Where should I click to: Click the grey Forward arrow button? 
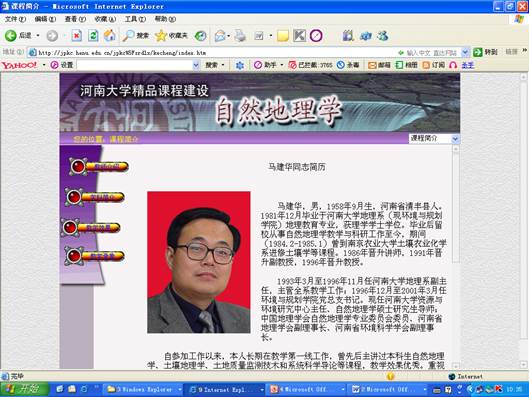pyautogui.click(x=52, y=36)
